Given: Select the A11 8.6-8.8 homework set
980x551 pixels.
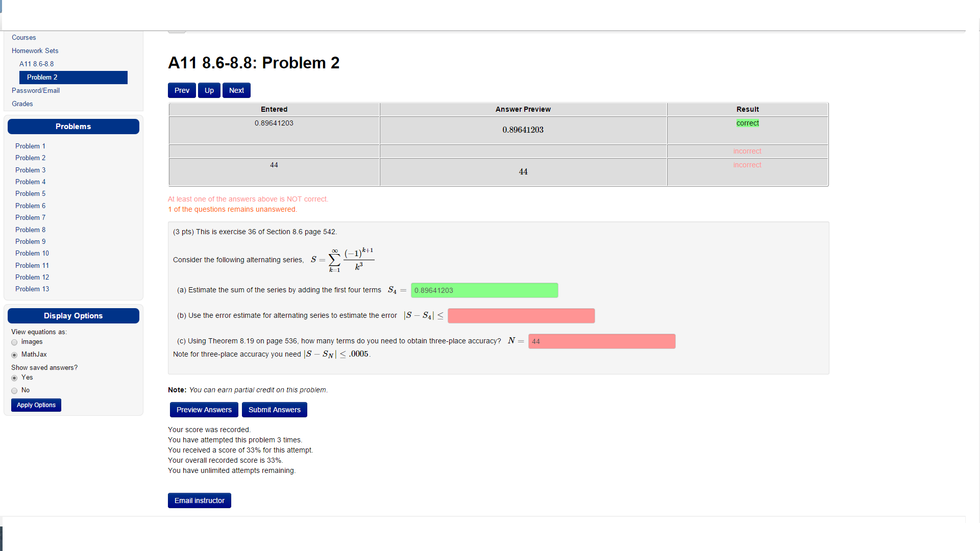Looking at the screenshot, I should click(x=36, y=64).
